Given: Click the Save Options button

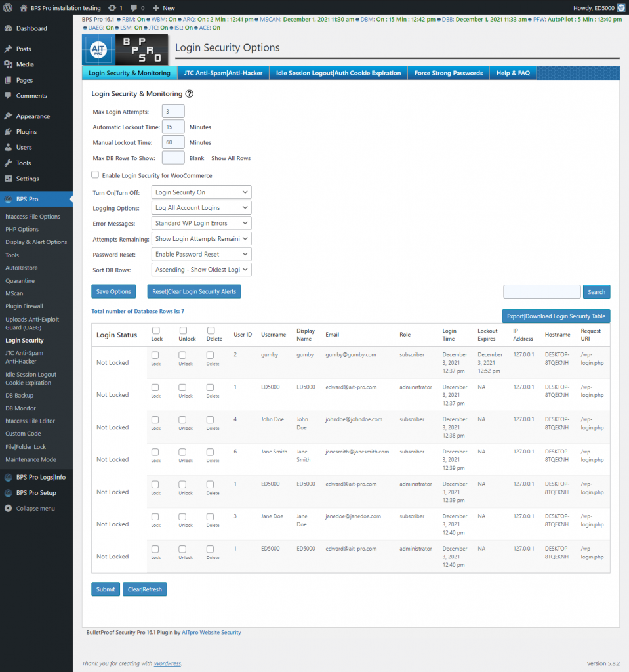Looking at the screenshot, I should (113, 291).
